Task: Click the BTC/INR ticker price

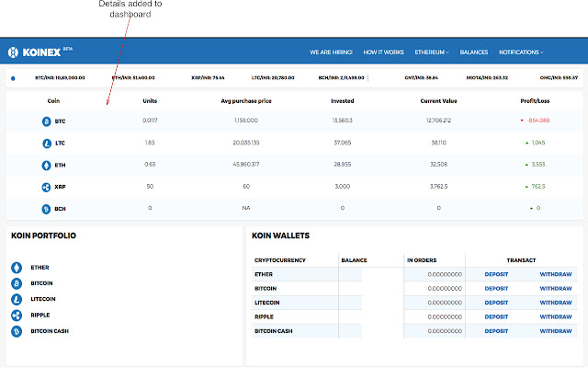Action: point(60,77)
